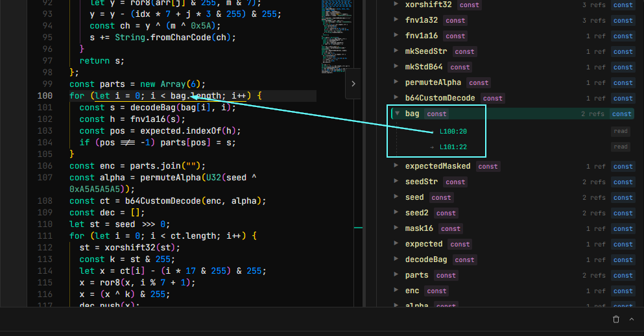
Task: Click the right-side const tag on enc row
Action: (623, 291)
